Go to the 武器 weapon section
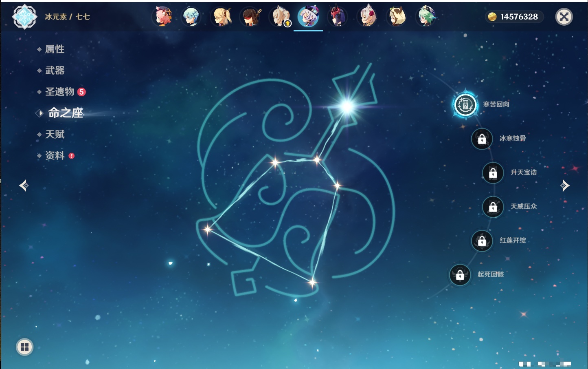Screen dimensions: 588x369 point(55,71)
